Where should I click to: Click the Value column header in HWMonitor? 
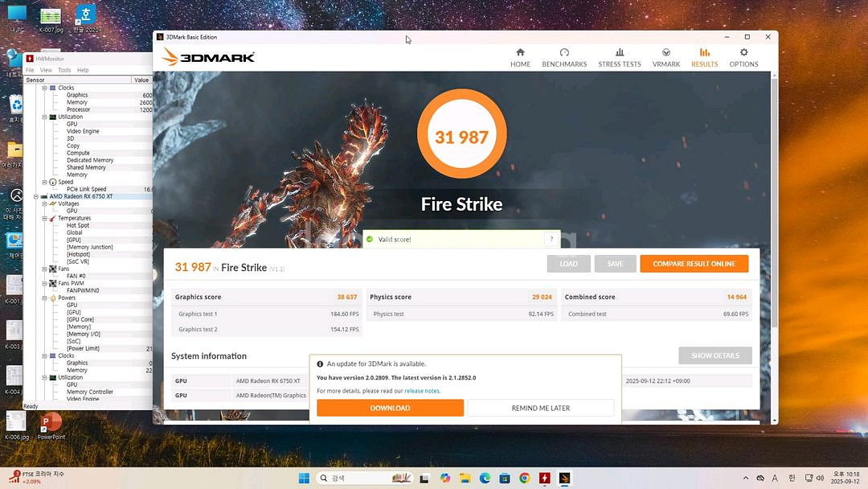click(x=141, y=80)
